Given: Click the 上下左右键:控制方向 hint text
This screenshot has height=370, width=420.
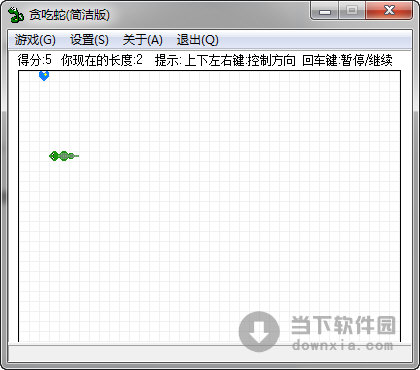Looking at the screenshot, I should [240, 60].
